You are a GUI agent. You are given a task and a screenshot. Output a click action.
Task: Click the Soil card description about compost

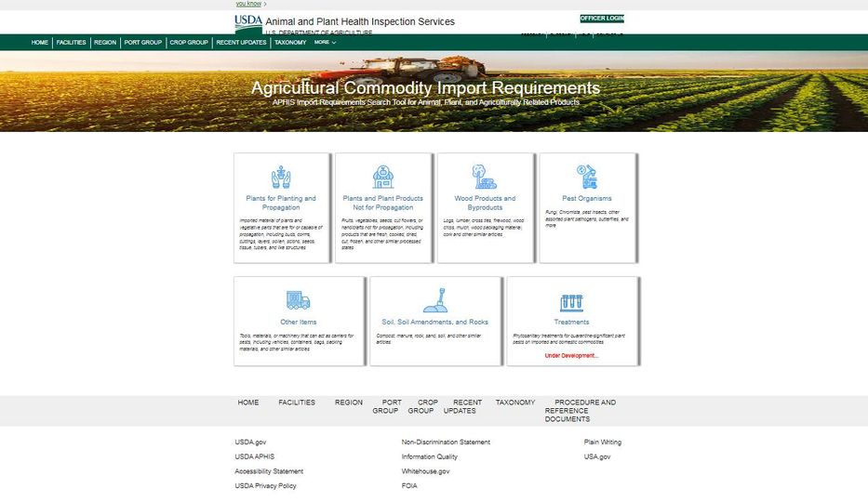(x=429, y=339)
